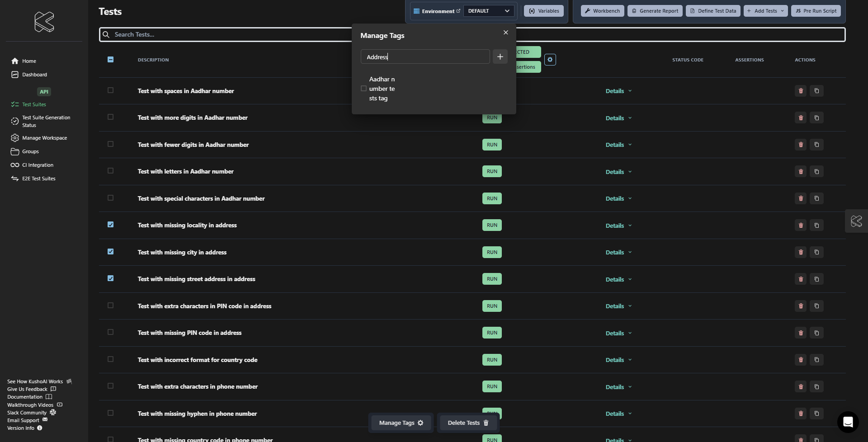
Task: Go to Dashboard in the sidebar
Action: (34, 75)
